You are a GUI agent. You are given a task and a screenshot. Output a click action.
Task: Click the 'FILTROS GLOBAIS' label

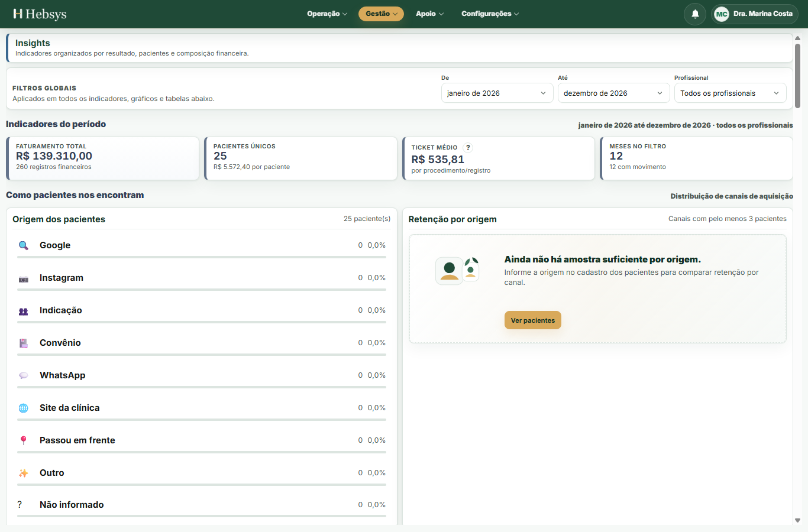point(44,88)
